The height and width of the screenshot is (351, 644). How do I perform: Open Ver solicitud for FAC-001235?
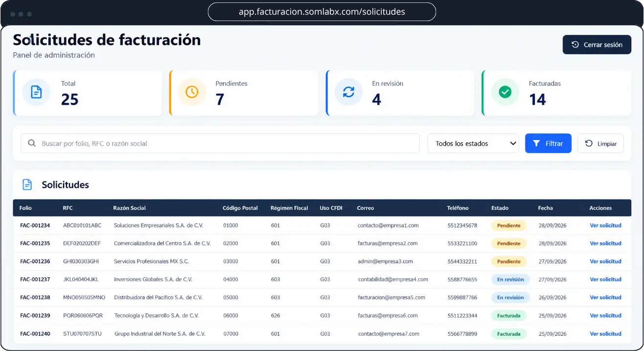[605, 243]
